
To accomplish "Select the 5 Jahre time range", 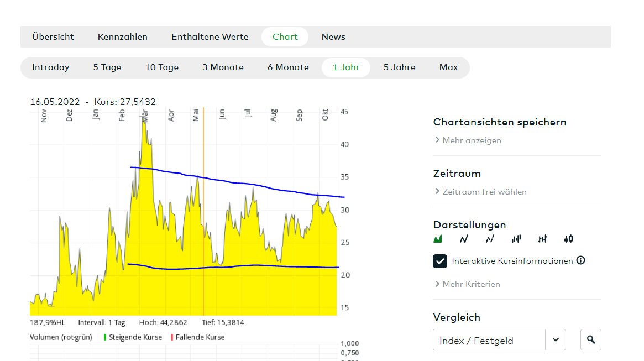I will click(400, 67).
